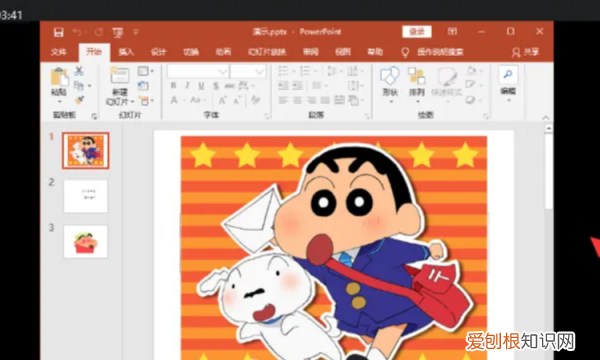Screen dimensions: 600x360
Task: Click the Shape Outline pen icon
Action: (x=470, y=85)
